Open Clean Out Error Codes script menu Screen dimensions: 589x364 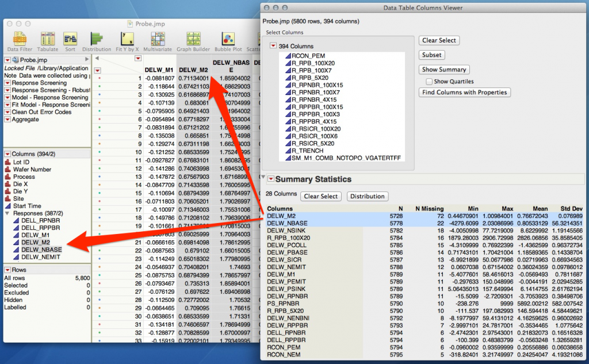tap(7, 112)
